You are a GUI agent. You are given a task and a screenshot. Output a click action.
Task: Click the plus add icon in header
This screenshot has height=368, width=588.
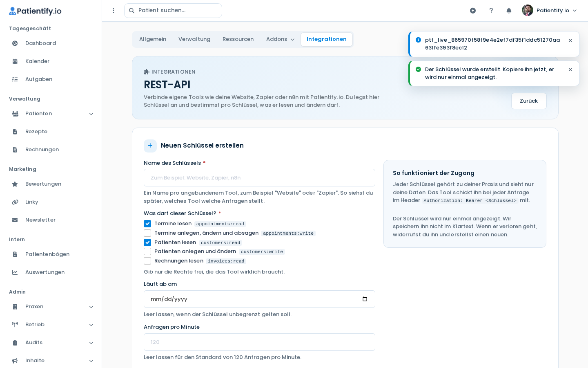click(x=473, y=11)
